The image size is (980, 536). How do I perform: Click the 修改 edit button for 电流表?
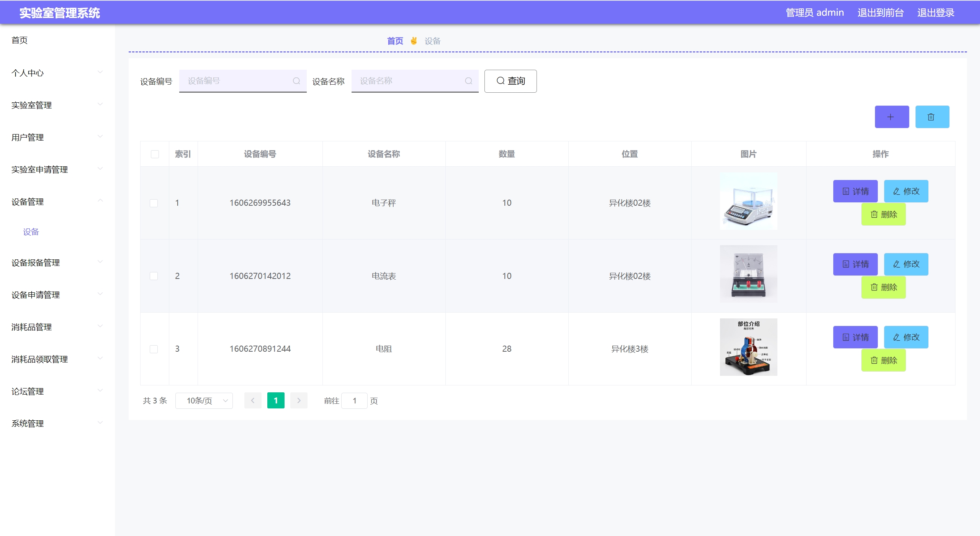(906, 264)
